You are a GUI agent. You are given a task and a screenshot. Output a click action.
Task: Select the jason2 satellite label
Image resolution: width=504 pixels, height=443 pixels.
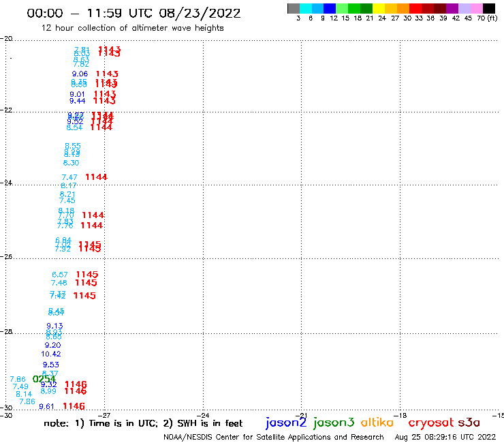(286, 423)
